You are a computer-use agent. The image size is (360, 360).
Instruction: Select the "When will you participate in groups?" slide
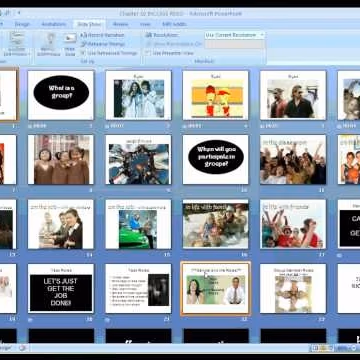pos(216,159)
